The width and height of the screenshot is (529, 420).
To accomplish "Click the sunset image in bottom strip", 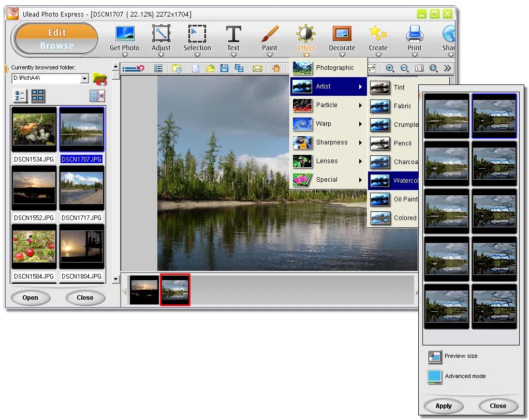I will 144,290.
